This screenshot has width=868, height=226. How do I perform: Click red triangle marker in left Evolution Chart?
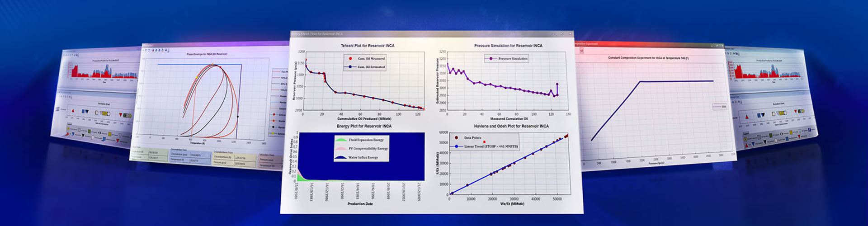click(73, 110)
